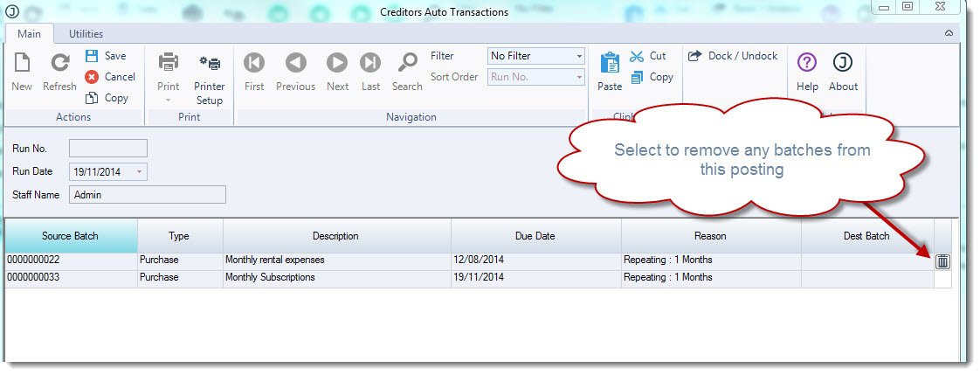Open the About dialog icon

coord(843,63)
